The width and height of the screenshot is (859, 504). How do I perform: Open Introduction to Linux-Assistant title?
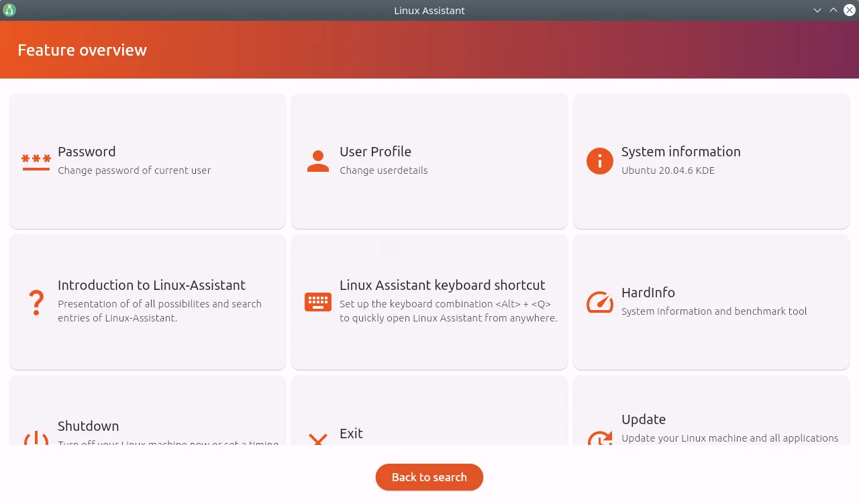[x=152, y=285]
